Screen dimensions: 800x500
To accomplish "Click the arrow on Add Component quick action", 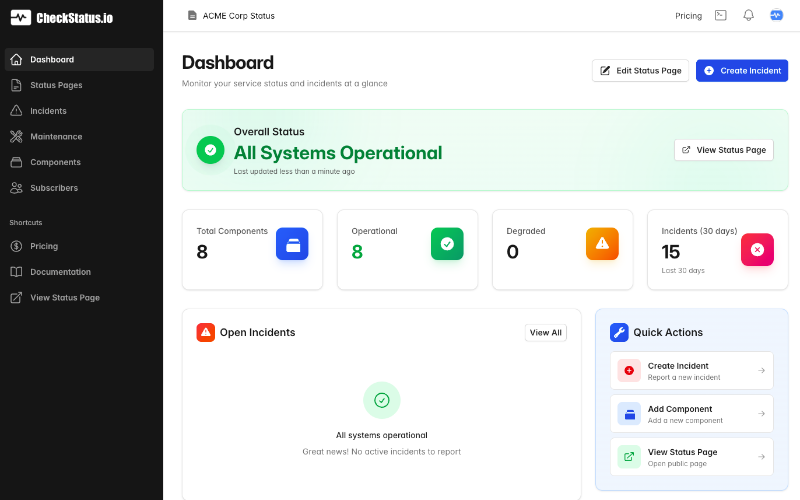I will pyautogui.click(x=761, y=413).
